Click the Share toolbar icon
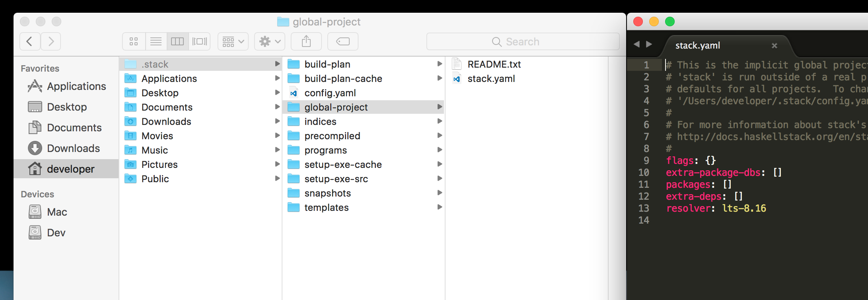 click(306, 41)
